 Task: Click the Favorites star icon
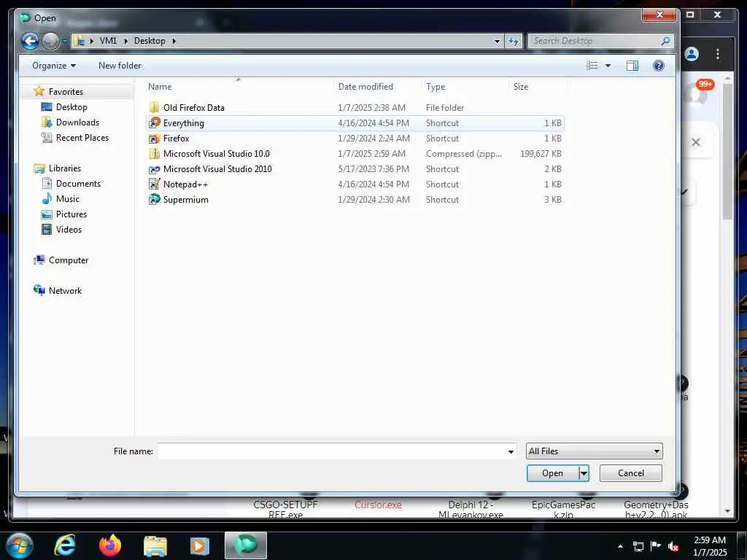(39, 91)
